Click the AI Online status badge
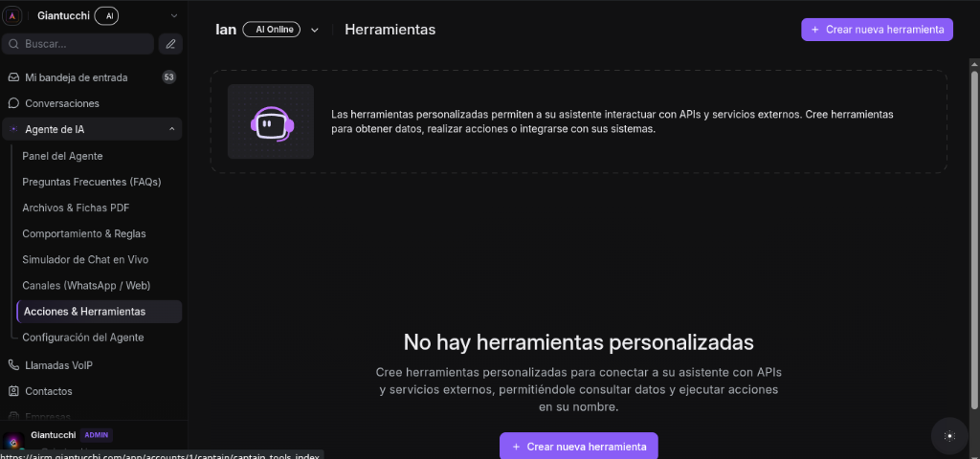 click(271, 30)
